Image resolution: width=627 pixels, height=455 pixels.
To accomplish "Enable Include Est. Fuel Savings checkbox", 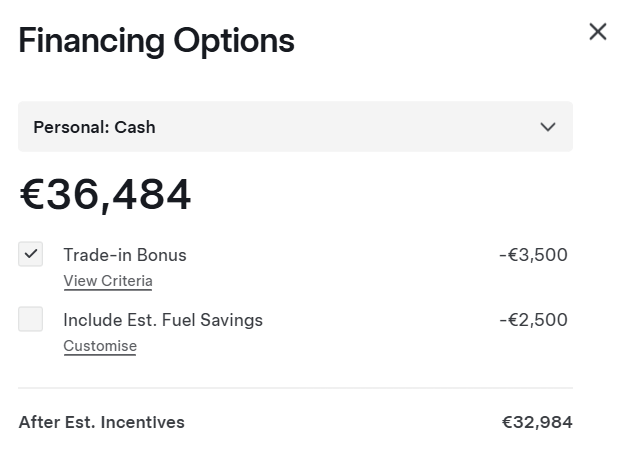I will click(31, 320).
